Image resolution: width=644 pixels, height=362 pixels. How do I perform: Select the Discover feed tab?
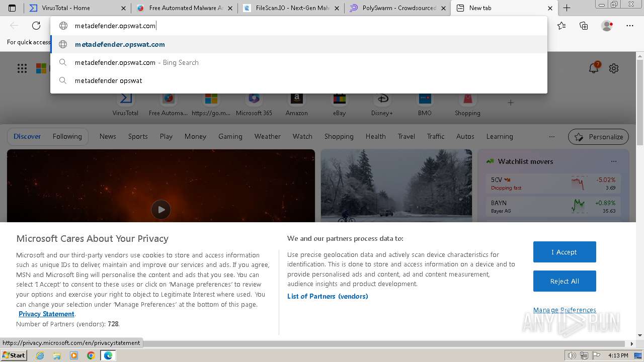pos(27,136)
